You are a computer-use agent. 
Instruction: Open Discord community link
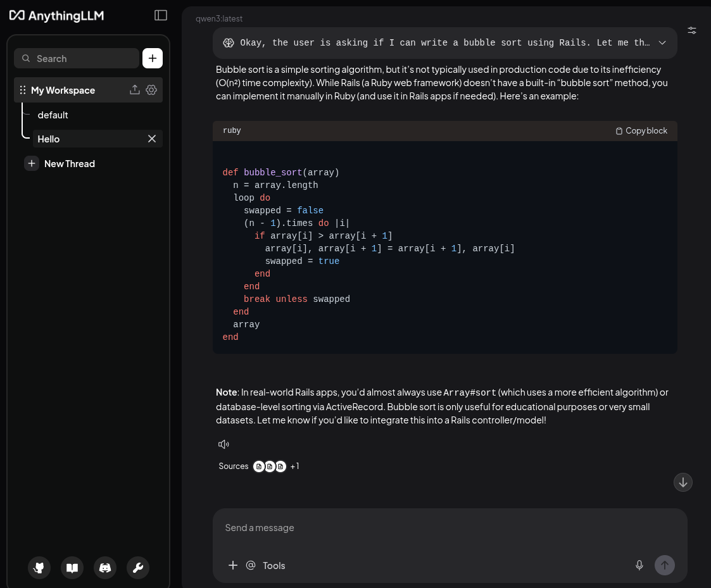click(x=105, y=568)
